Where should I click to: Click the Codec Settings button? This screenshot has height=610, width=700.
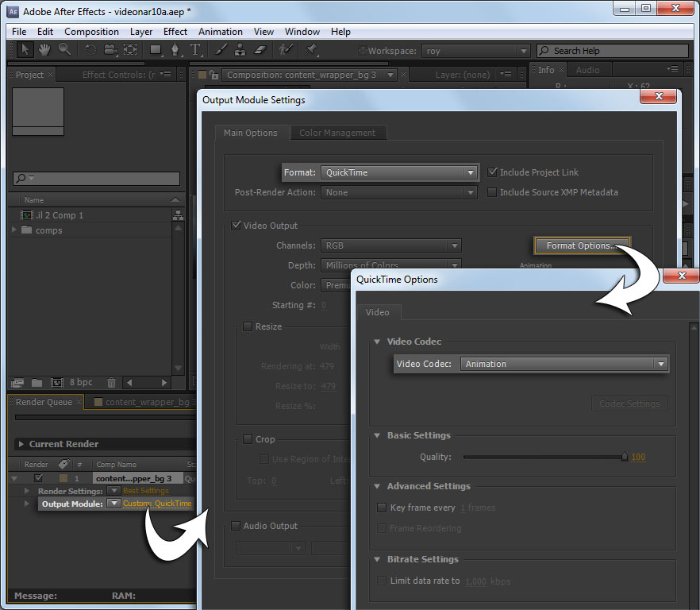[x=629, y=403]
